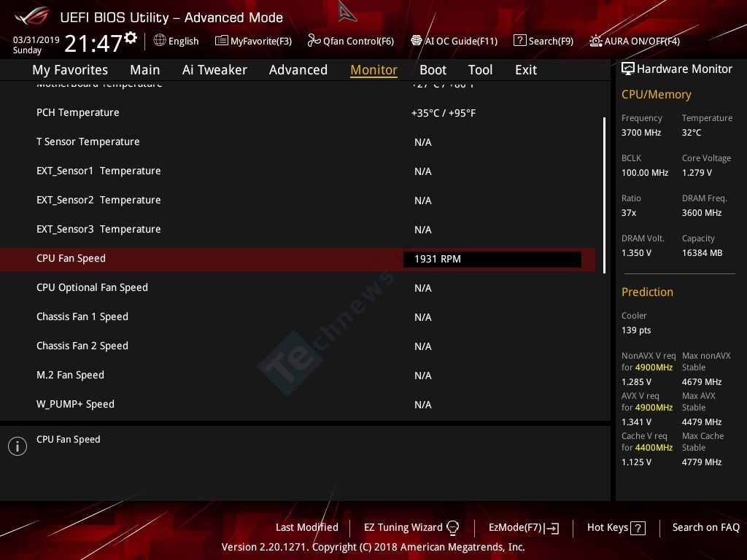Click the ROG logo icon
The height and width of the screenshot is (560, 747).
coord(32,17)
